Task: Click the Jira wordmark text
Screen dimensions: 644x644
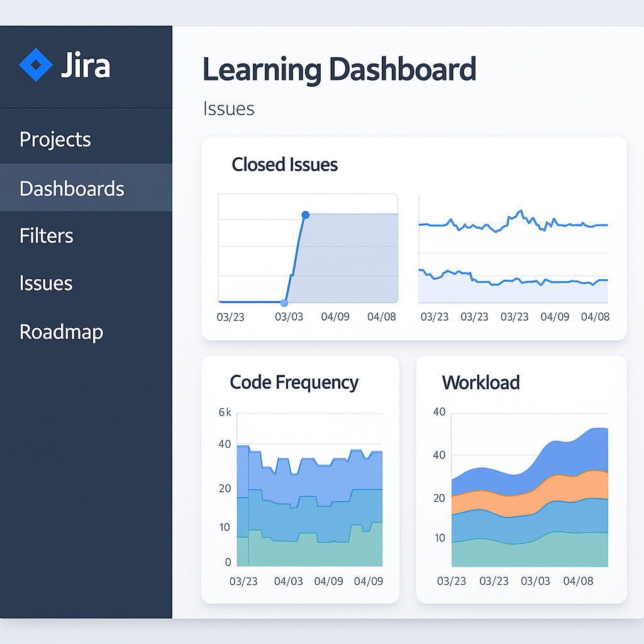Action: point(86,65)
